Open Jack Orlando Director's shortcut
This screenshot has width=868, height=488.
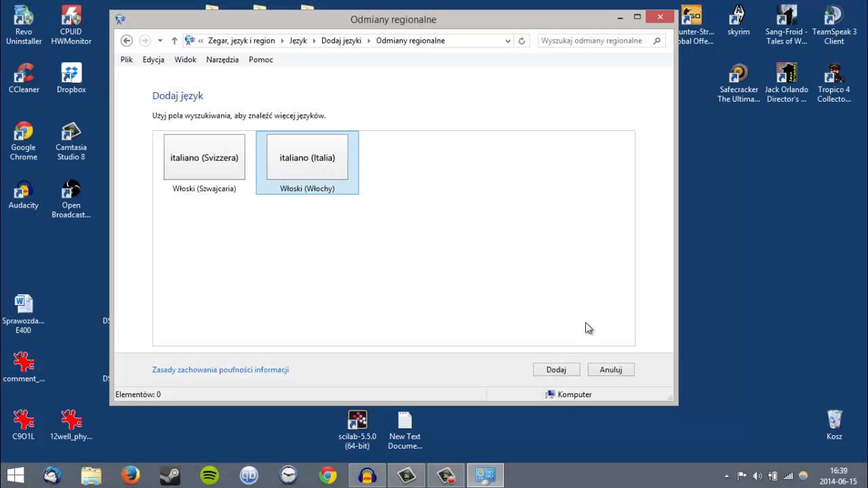click(787, 83)
